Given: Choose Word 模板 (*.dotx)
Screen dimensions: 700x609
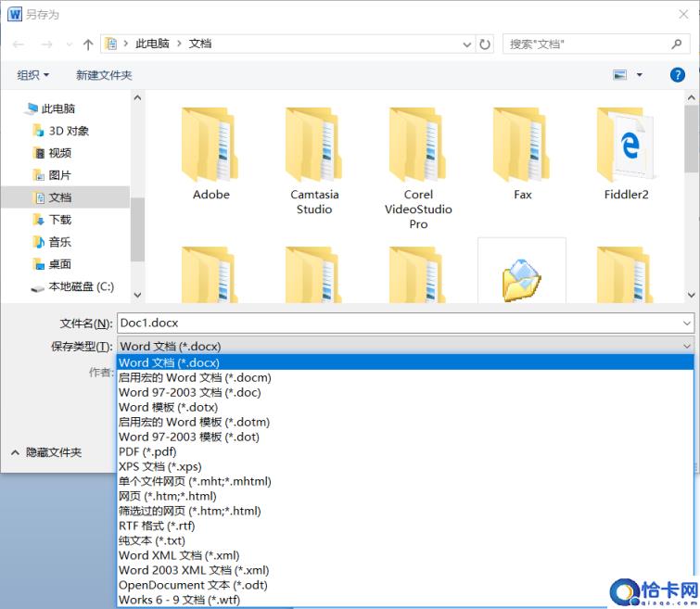Looking at the screenshot, I should tap(405, 407).
